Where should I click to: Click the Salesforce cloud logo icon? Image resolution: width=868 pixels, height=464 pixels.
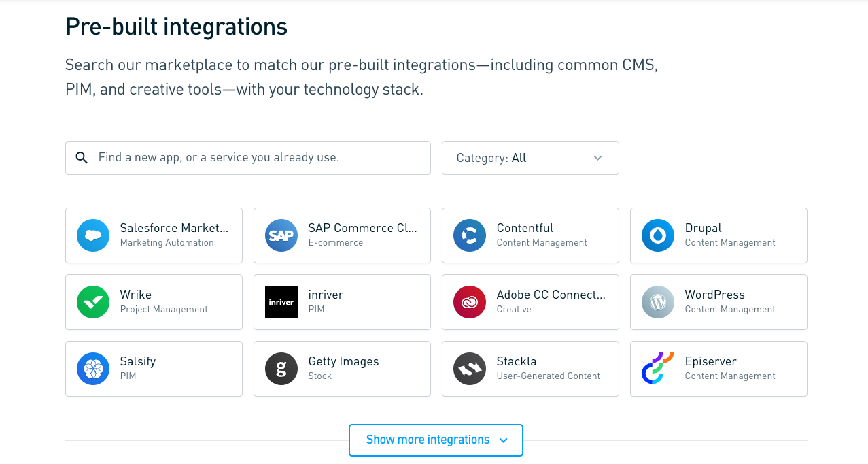(x=93, y=235)
